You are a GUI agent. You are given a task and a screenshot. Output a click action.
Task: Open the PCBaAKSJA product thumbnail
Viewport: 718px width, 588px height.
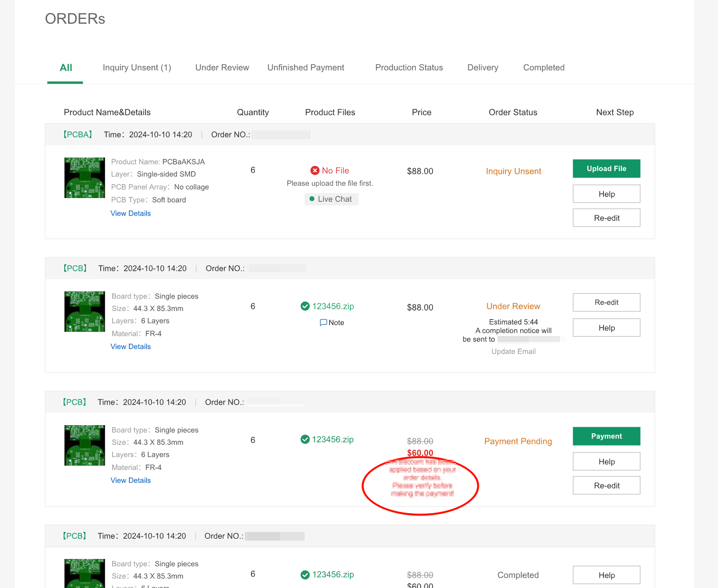coord(85,178)
